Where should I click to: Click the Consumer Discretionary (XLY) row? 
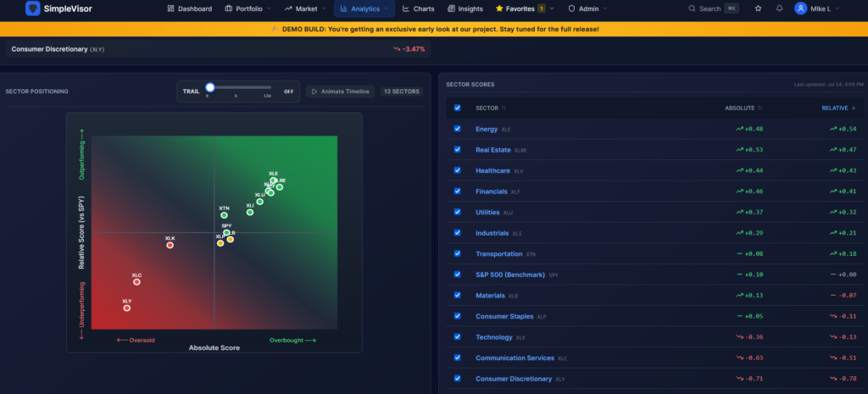tap(218, 48)
